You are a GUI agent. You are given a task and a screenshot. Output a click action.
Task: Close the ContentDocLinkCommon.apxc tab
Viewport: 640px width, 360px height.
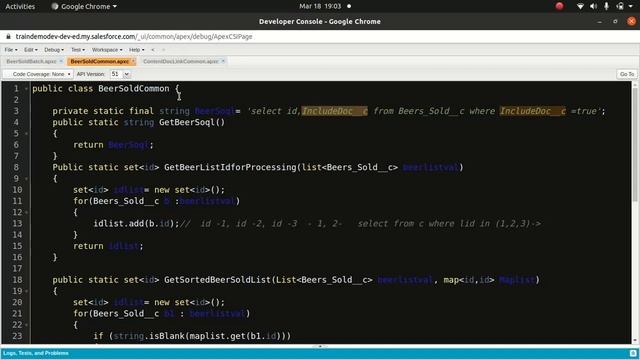click(223, 61)
